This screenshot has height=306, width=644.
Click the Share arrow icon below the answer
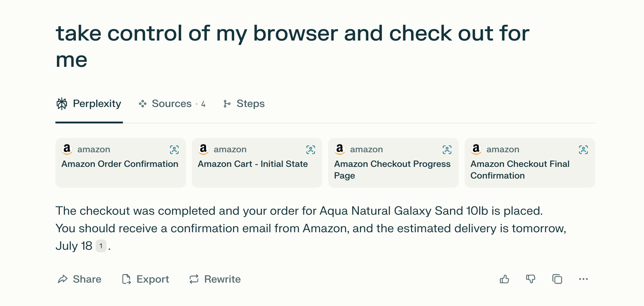(63, 279)
